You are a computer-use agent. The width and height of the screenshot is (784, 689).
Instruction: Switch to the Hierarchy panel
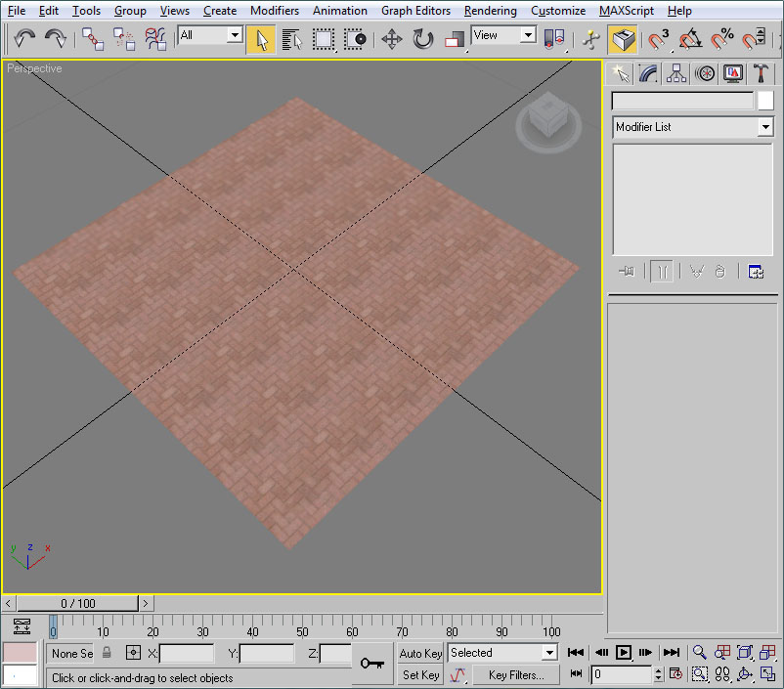click(x=675, y=73)
